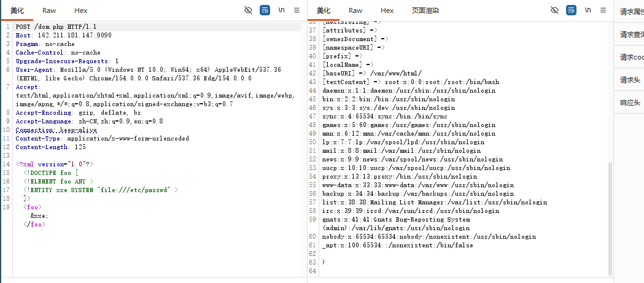Click list:x:38:38 Mailing List Manager line
644x283 pixels.
click(x=435, y=202)
